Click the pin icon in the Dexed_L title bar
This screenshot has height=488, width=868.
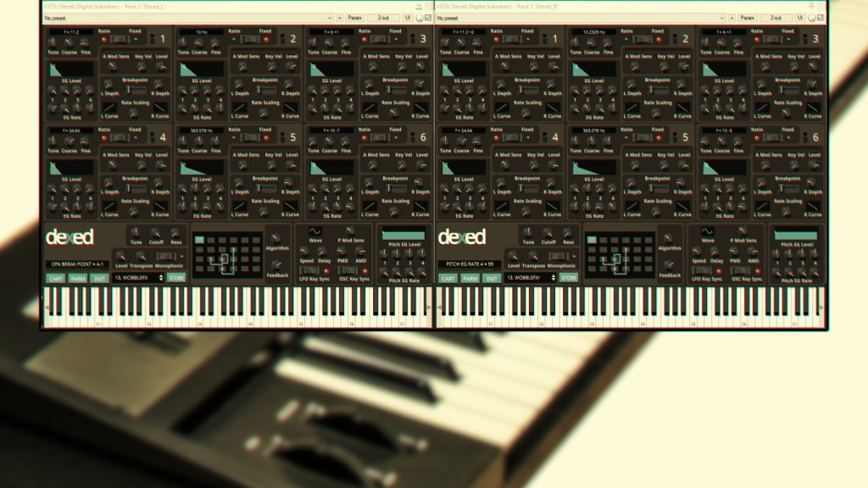point(419,5)
